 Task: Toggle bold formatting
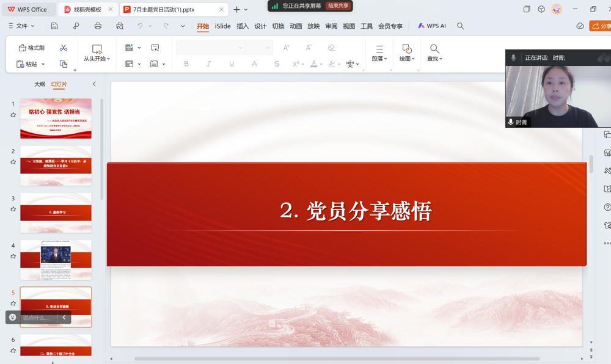click(x=186, y=64)
